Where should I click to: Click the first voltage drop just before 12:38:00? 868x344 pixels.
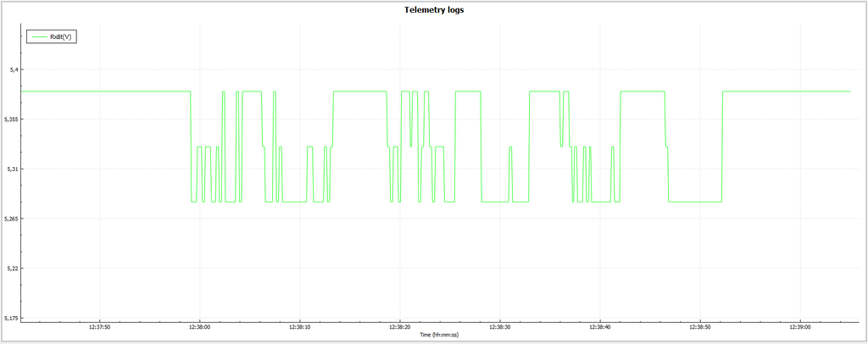[x=191, y=144]
